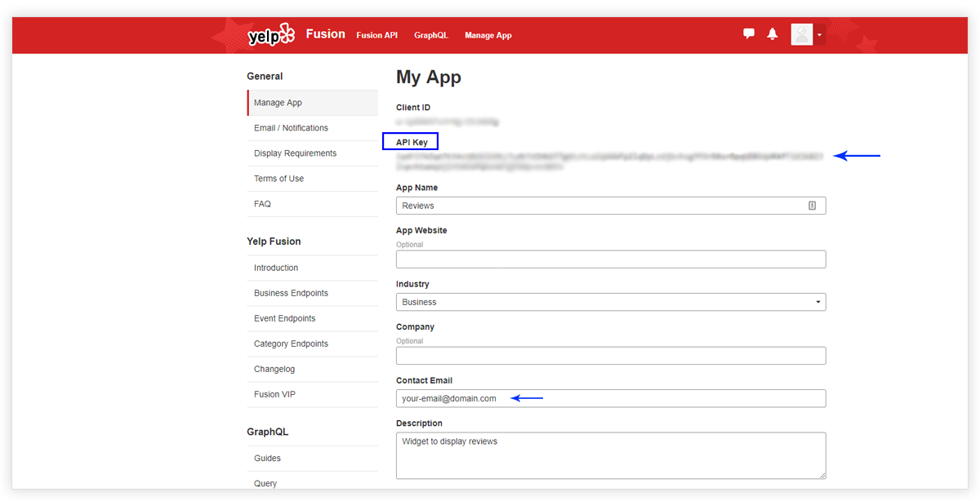Open the Industry dropdown

611,302
